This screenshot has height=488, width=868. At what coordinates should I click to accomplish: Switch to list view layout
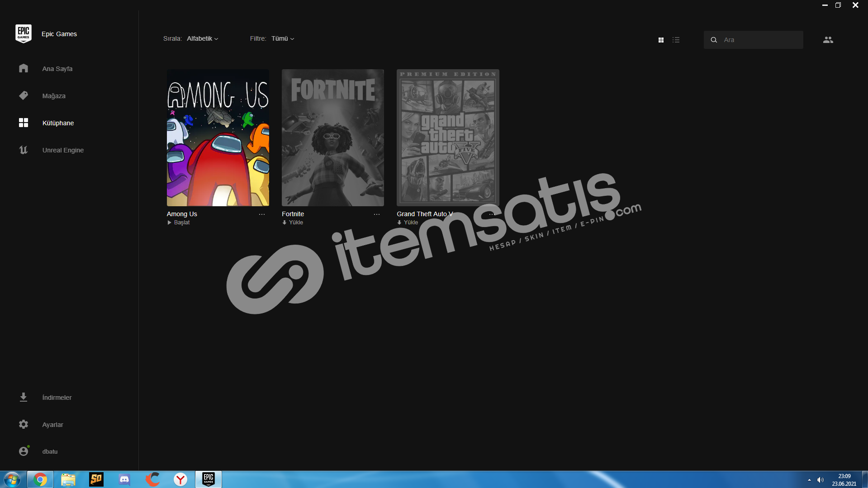[676, 40]
